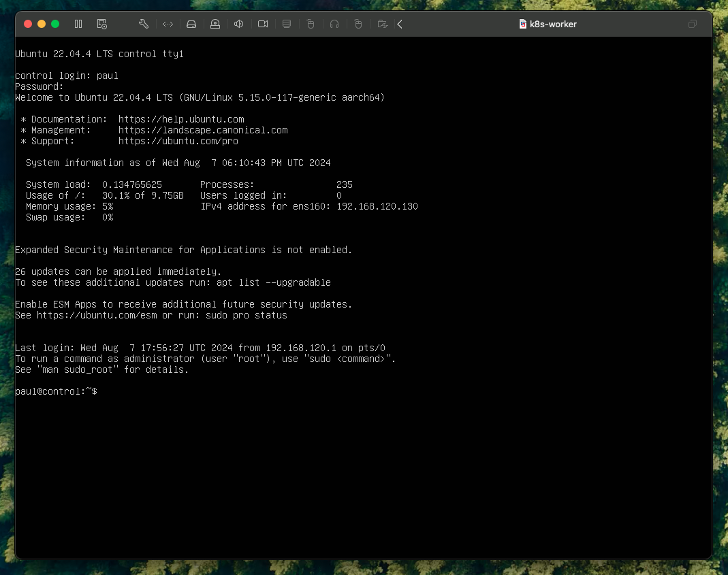Click the stacked disk icon beside camera
This screenshot has width=728, height=575.
point(287,24)
